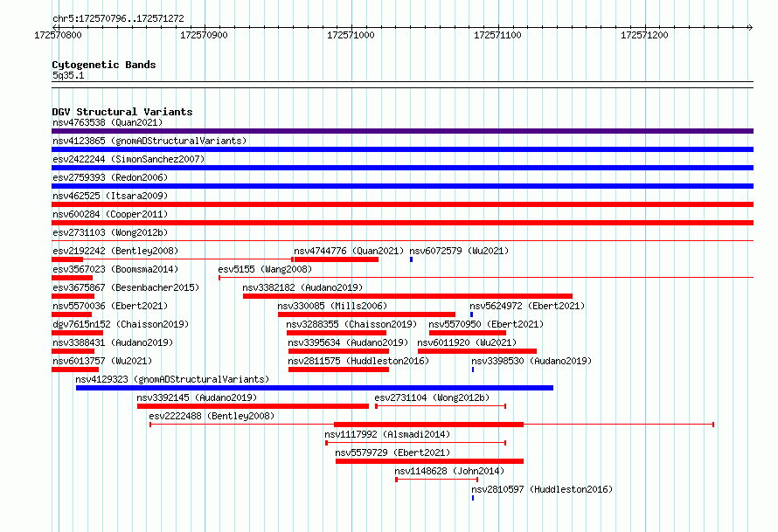Screen dimensions: 778x532
Task: Click the ruler's right arrow end
Action: 751,27
